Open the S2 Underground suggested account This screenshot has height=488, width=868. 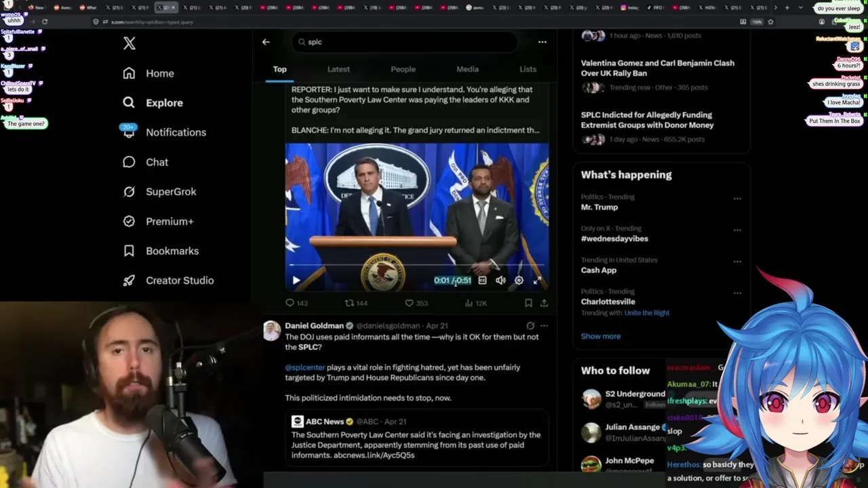click(x=635, y=394)
